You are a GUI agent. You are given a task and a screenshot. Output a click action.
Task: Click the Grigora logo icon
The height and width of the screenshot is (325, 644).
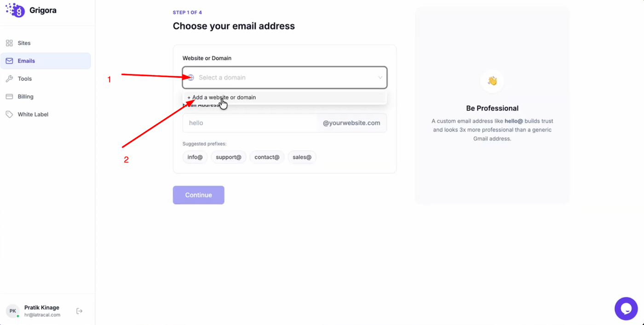coord(15,10)
